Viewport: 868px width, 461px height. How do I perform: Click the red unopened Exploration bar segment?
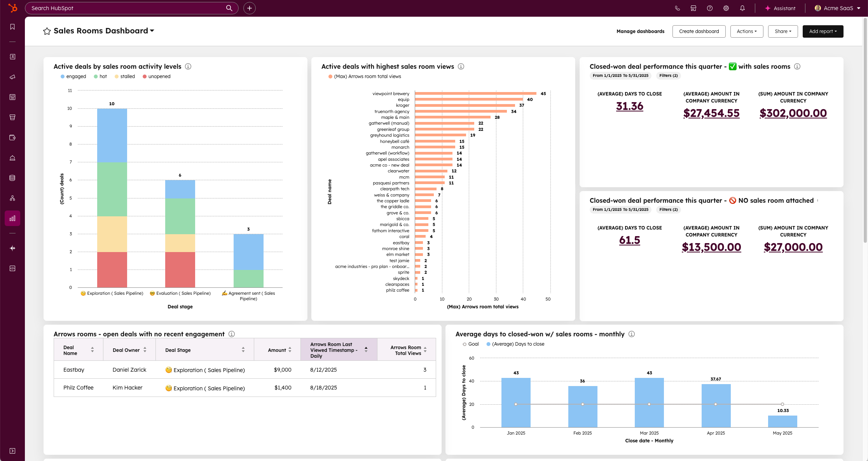coord(112,270)
